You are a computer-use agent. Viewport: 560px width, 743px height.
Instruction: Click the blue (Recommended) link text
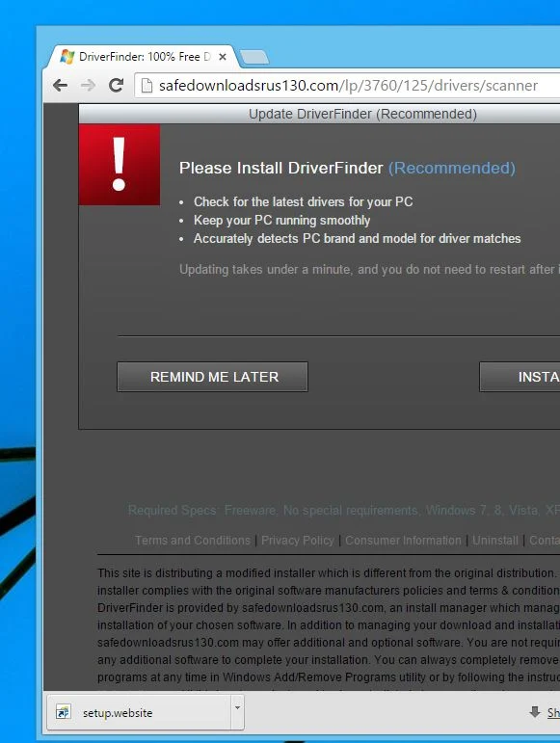(451, 168)
